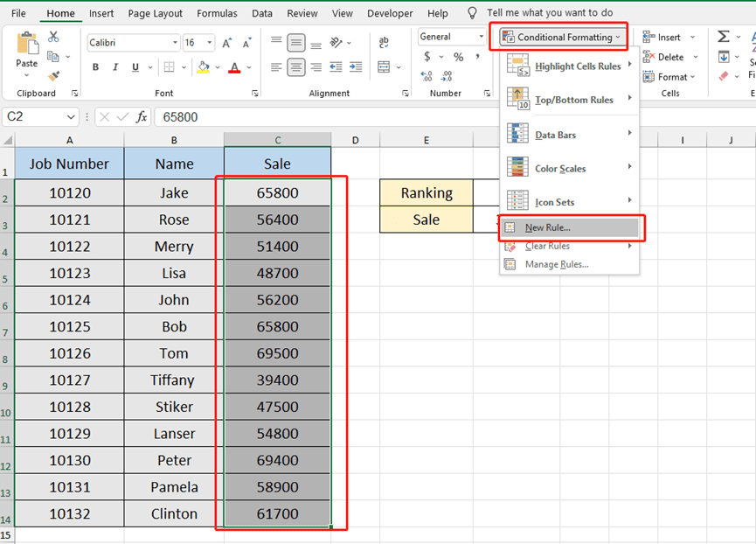Open the font size 16 dropdown
The width and height of the screenshot is (756, 544).
(x=210, y=43)
